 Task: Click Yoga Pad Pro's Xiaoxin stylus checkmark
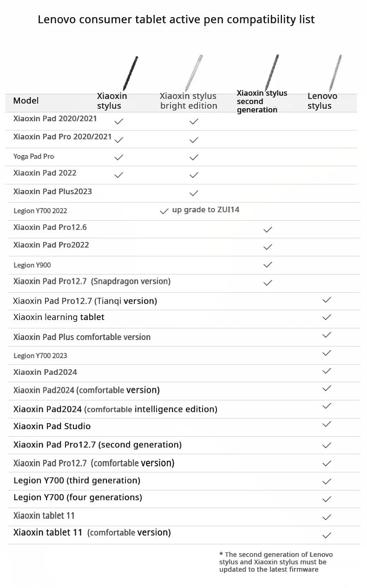tap(119, 157)
